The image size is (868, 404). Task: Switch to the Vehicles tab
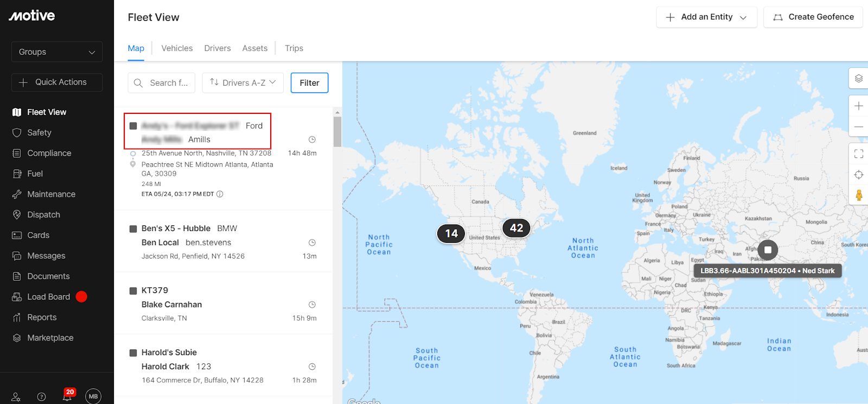pos(177,48)
